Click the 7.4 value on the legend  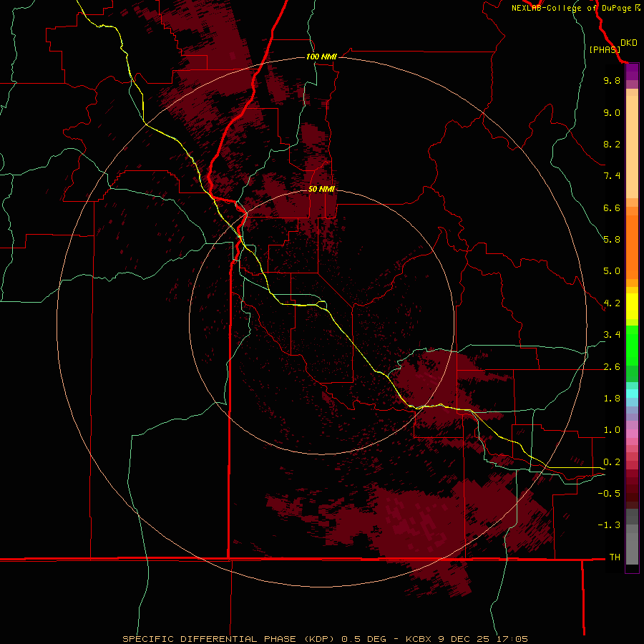612,176
